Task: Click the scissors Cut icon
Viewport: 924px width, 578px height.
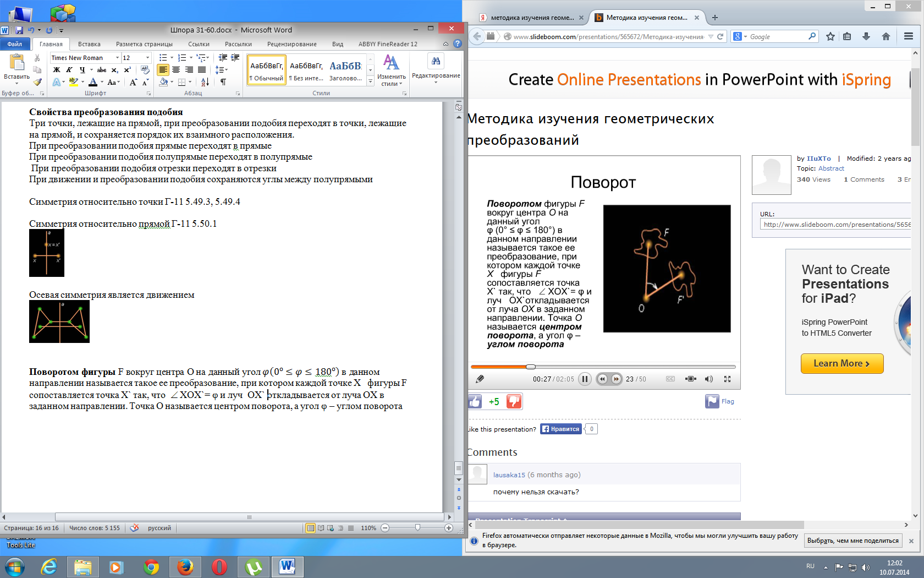Action: pyautogui.click(x=37, y=58)
